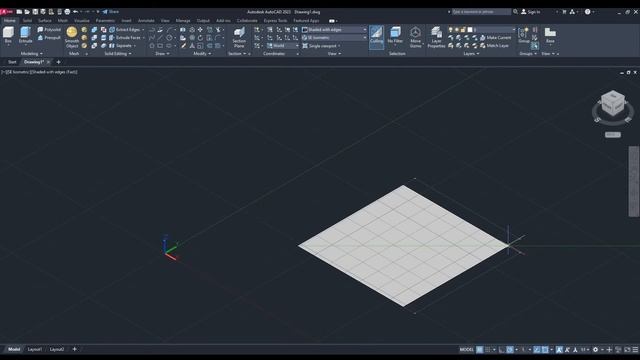The height and width of the screenshot is (360, 640).
Task: Open the Solid ribbon tab
Action: (27, 20)
